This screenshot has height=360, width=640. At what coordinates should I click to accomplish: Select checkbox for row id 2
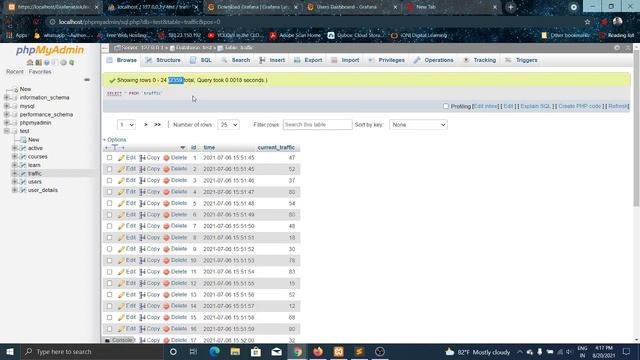point(109,169)
